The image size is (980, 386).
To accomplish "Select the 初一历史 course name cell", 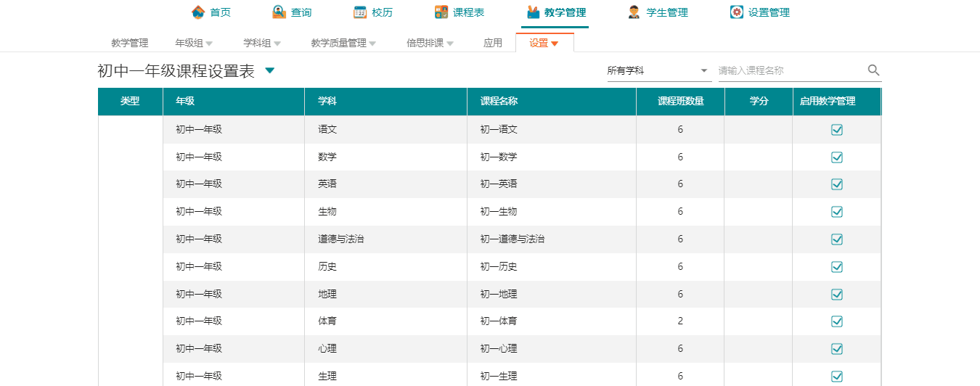I will pyautogui.click(x=552, y=267).
